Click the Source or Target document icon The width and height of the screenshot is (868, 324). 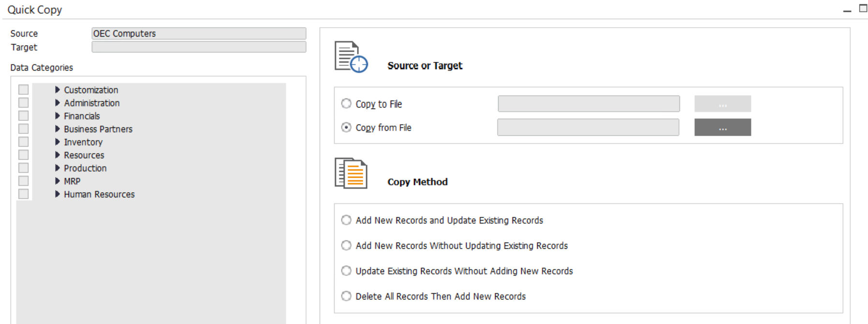(x=351, y=57)
